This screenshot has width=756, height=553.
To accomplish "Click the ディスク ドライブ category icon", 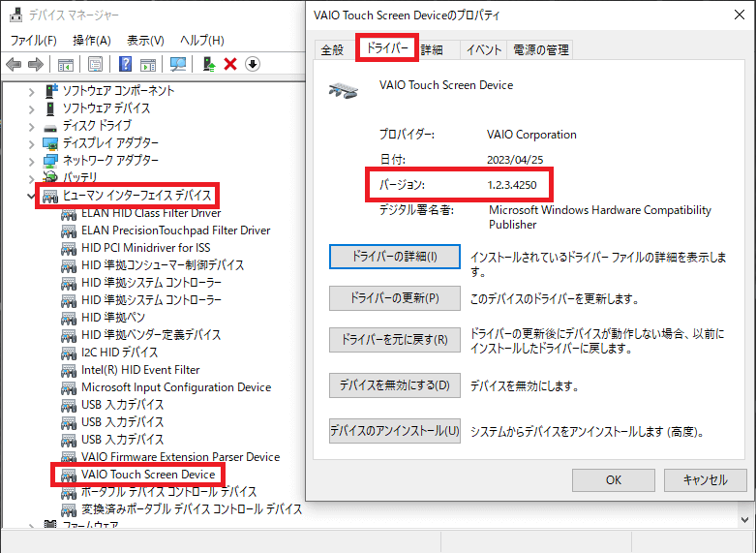I will 50,128.
